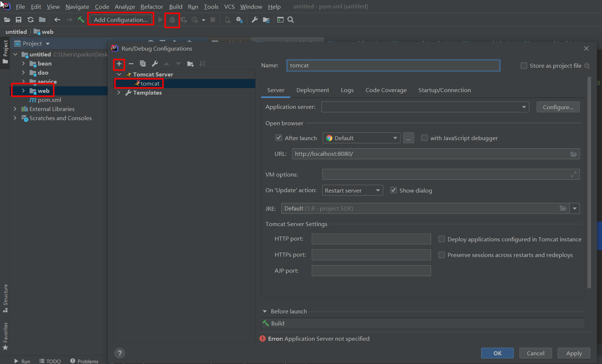Remove configuration with the minus icon
The width and height of the screenshot is (602, 364).
(x=131, y=64)
